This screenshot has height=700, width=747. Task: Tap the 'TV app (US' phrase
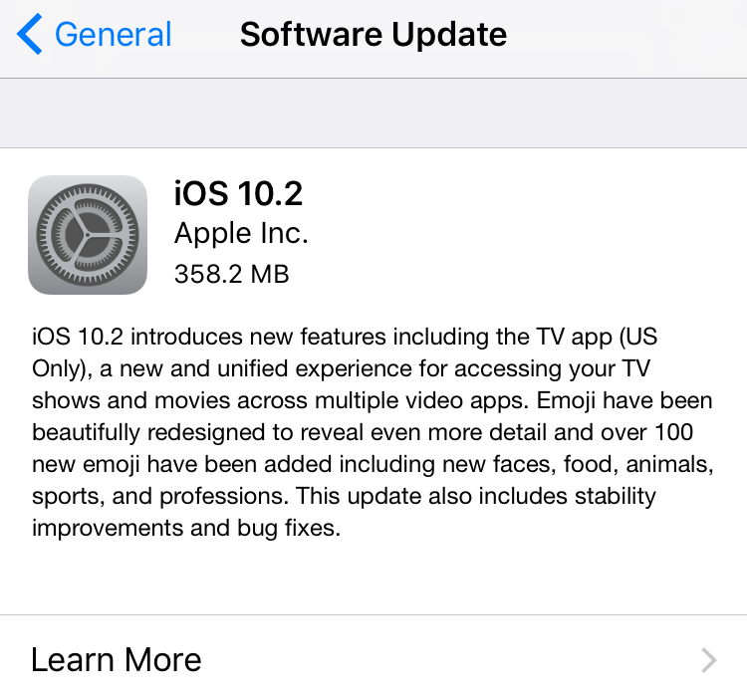pos(597,338)
